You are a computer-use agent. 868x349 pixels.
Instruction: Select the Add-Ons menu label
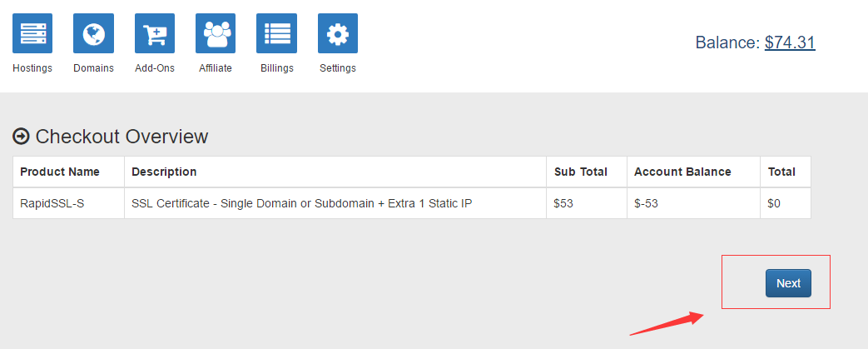point(155,68)
